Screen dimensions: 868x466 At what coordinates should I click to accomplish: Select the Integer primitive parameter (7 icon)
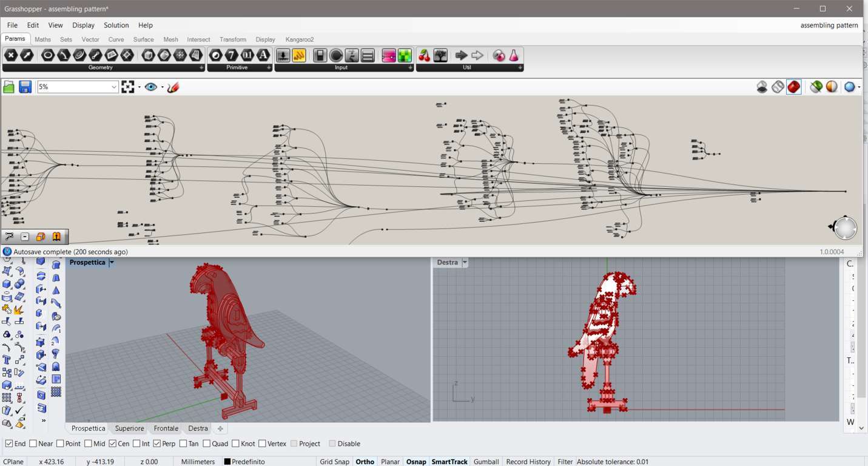click(232, 55)
